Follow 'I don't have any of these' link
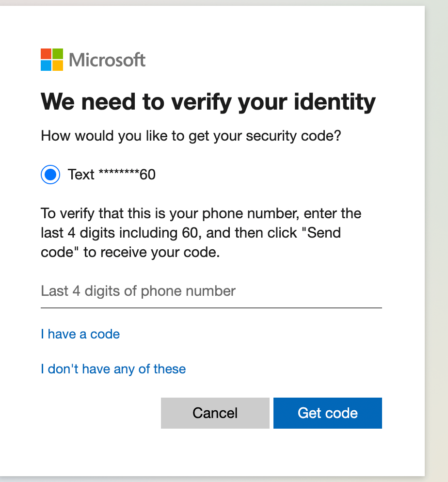 pos(113,369)
